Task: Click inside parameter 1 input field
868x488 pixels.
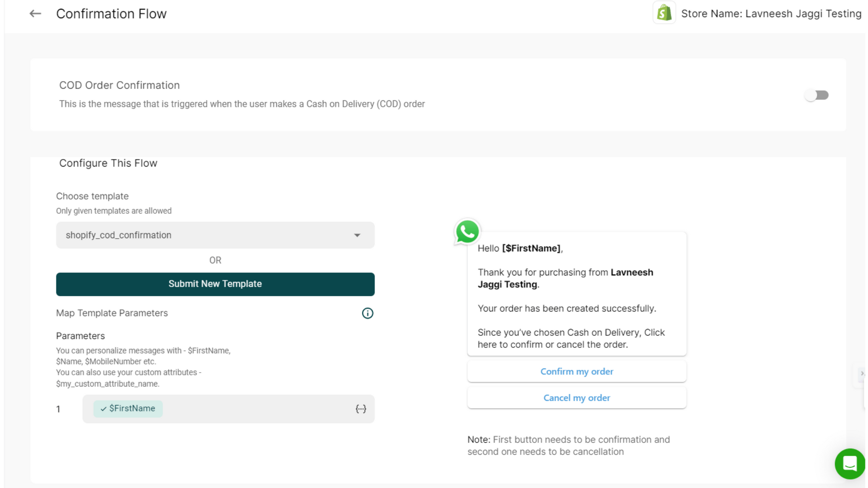Action: tap(256, 409)
